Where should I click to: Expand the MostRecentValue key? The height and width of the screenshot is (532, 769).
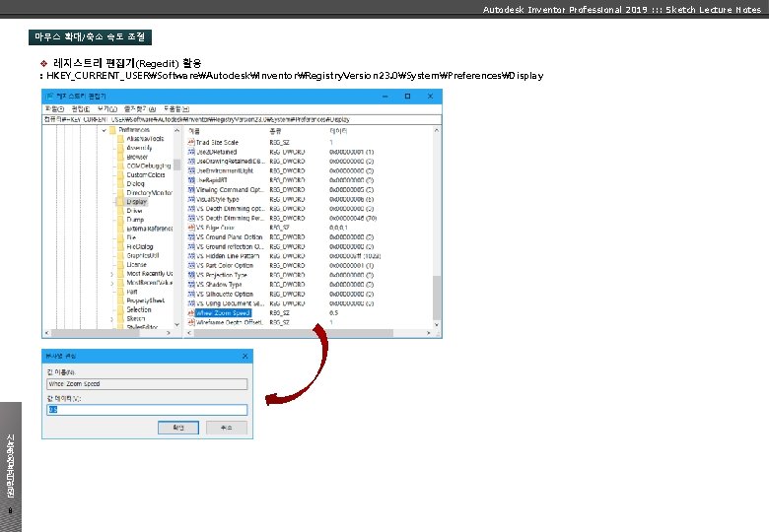click(111, 283)
